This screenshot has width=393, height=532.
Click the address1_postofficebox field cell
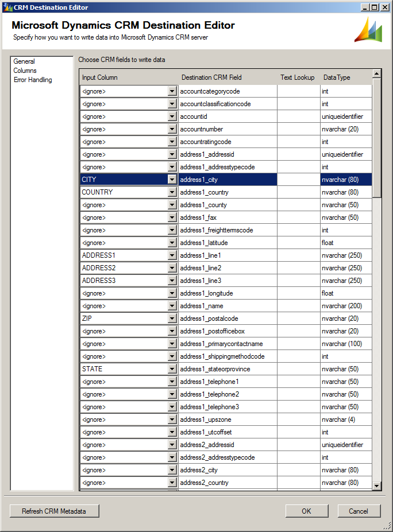(228, 331)
